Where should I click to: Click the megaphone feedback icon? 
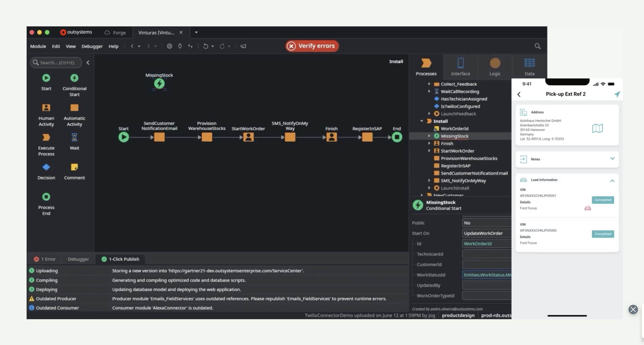tap(243, 46)
